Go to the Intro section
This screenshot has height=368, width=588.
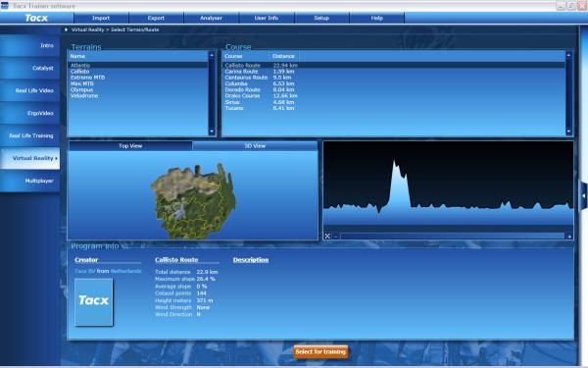pyautogui.click(x=29, y=45)
